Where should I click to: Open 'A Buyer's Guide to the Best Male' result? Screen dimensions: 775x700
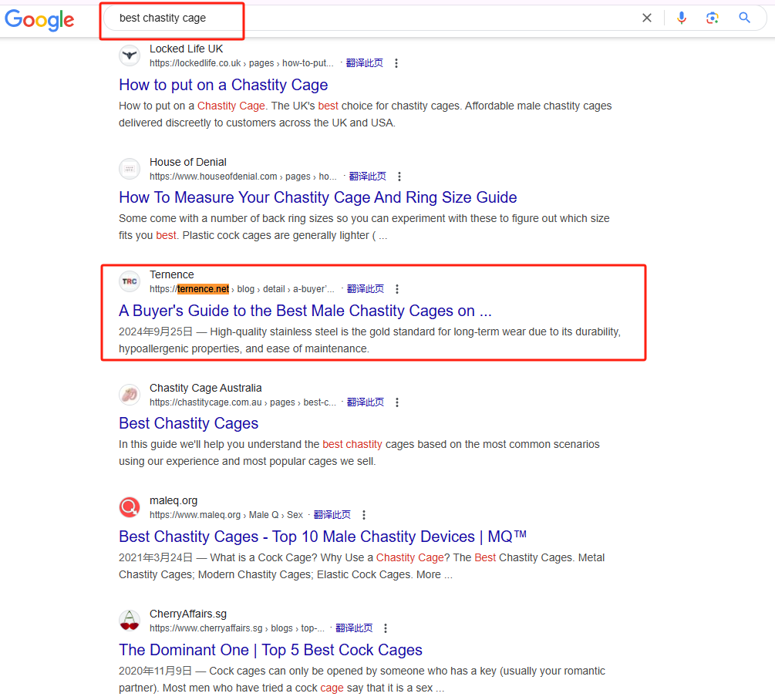(x=305, y=311)
